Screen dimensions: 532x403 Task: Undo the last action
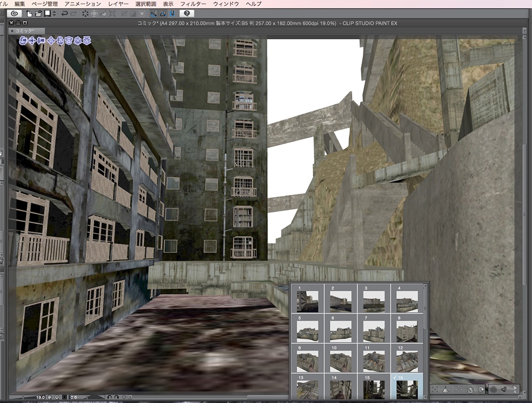pyautogui.click(x=64, y=14)
